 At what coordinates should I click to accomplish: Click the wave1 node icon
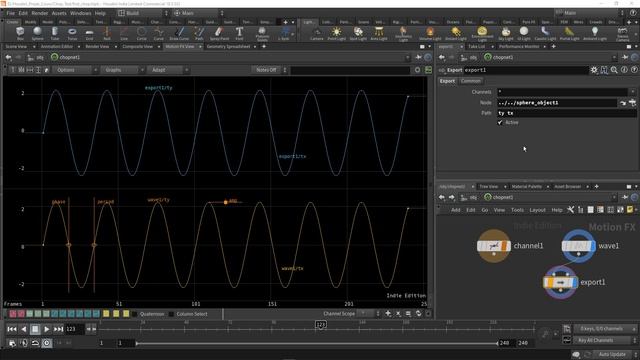point(578,246)
